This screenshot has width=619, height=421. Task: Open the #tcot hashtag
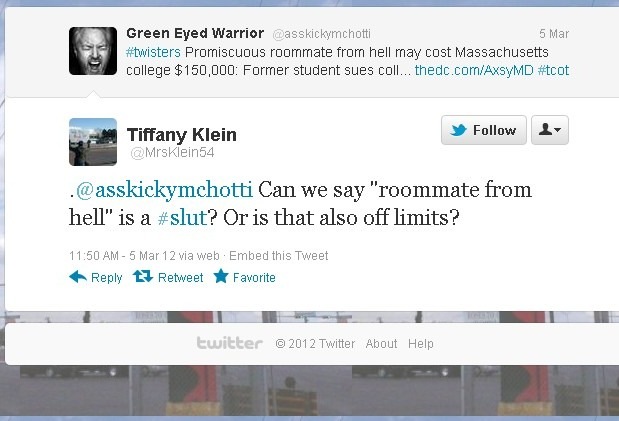click(x=553, y=70)
